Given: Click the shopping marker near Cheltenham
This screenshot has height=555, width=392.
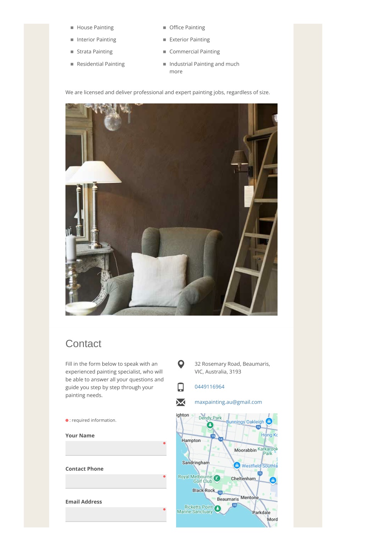Looking at the screenshot, I should coord(273,480).
